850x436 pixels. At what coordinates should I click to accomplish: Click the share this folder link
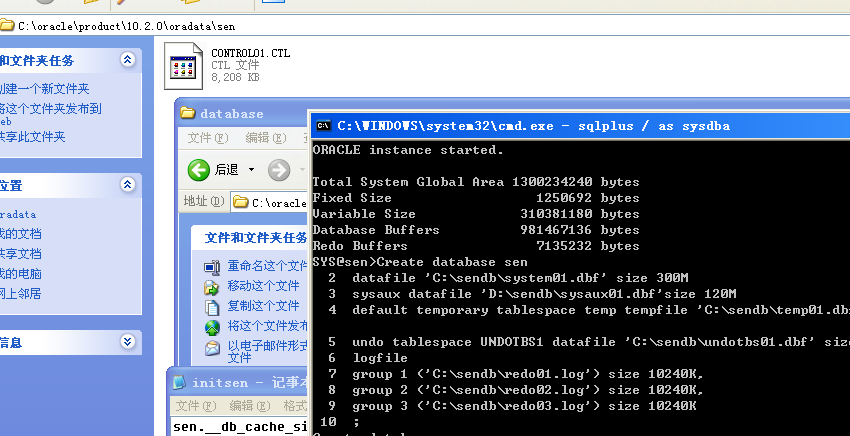[x=33, y=137]
